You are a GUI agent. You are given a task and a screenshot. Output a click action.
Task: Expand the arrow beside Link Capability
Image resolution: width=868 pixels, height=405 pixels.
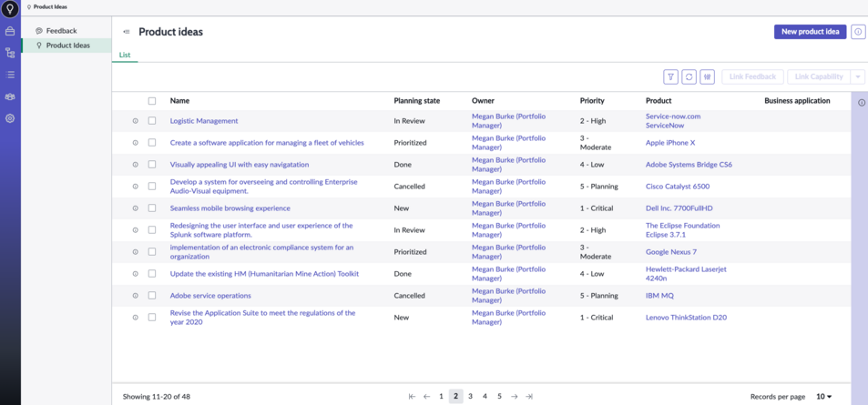(x=858, y=77)
